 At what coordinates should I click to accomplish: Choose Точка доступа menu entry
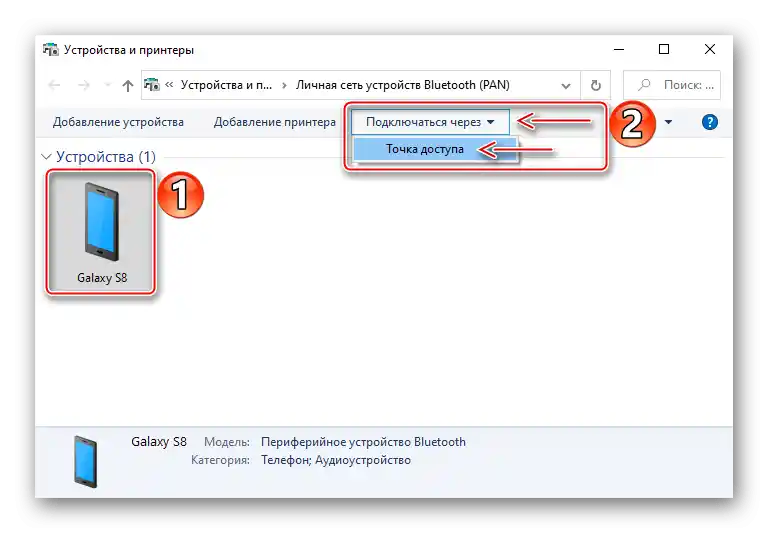[x=435, y=149]
